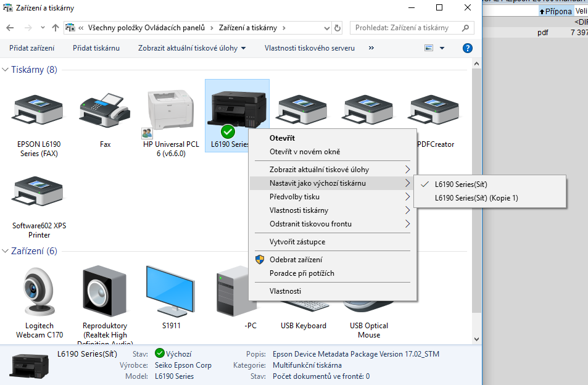This screenshot has height=385, width=588.
Task: Select the S1911 monitor device
Action: pos(170,291)
